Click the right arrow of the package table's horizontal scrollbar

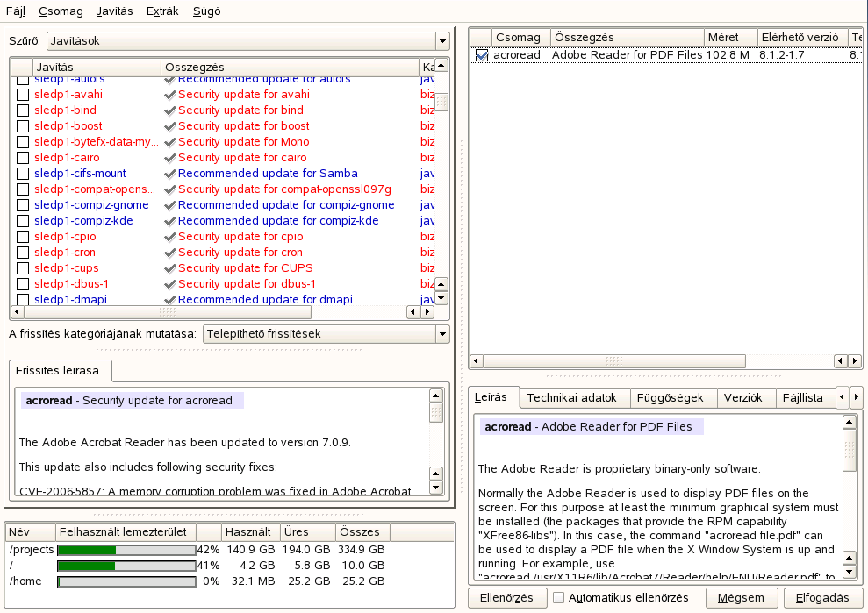point(855,361)
